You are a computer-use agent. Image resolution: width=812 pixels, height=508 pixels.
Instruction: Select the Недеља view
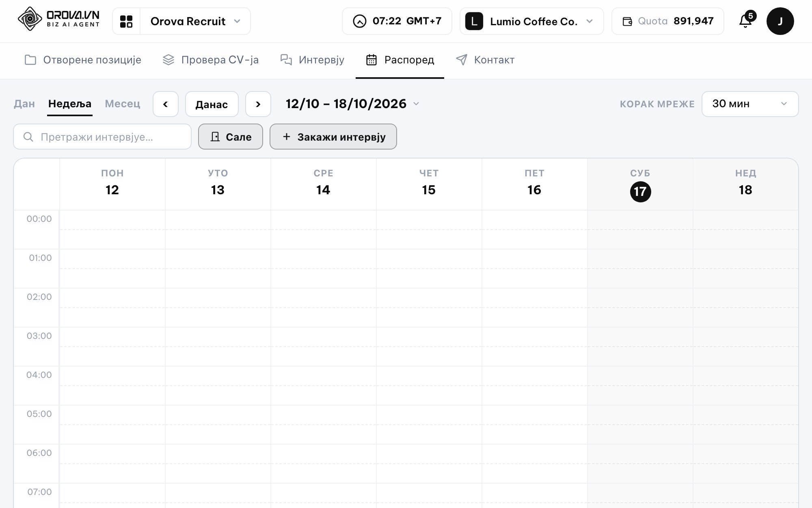point(70,104)
